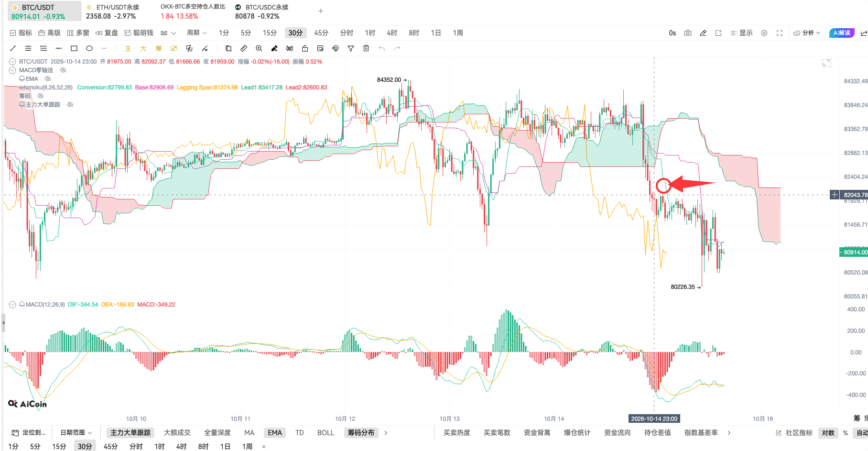The image size is (868, 451).
Task: Toggle visibility of 主力大单跟踪 indicator
Action: tap(70, 105)
